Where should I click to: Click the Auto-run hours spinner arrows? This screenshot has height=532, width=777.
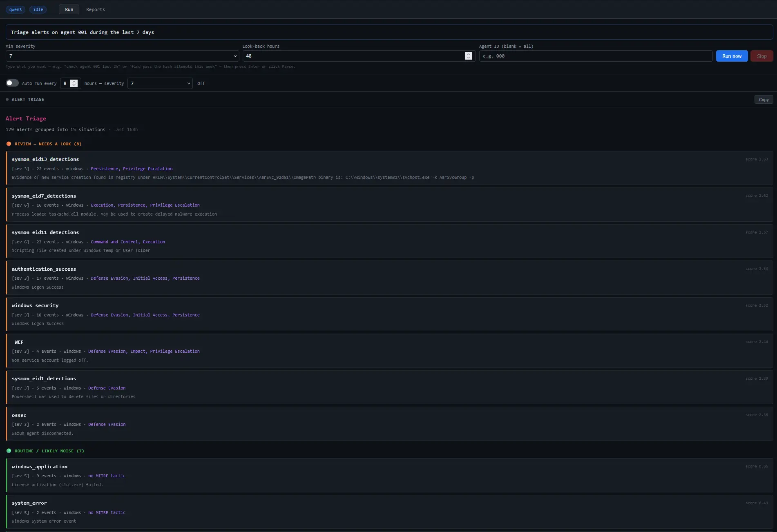pyautogui.click(x=74, y=83)
